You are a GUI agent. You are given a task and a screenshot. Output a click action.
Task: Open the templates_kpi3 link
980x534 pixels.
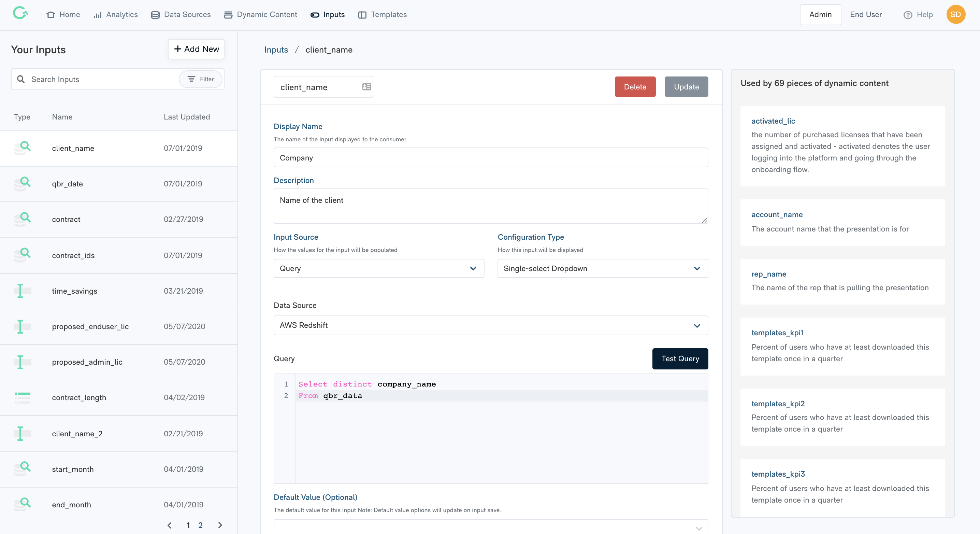point(778,474)
